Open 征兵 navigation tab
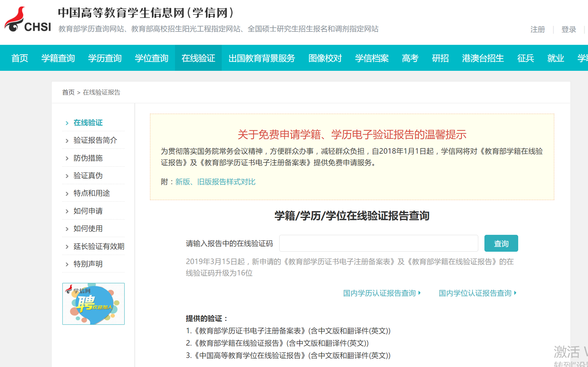Screen dimensions: 588x367 coord(526,58)
